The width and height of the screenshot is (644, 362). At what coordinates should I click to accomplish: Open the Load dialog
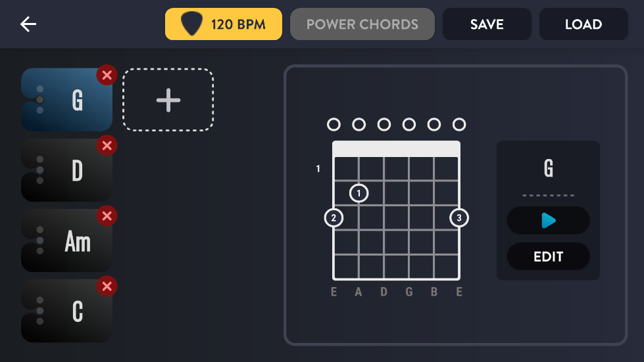[x=583, y=24]
